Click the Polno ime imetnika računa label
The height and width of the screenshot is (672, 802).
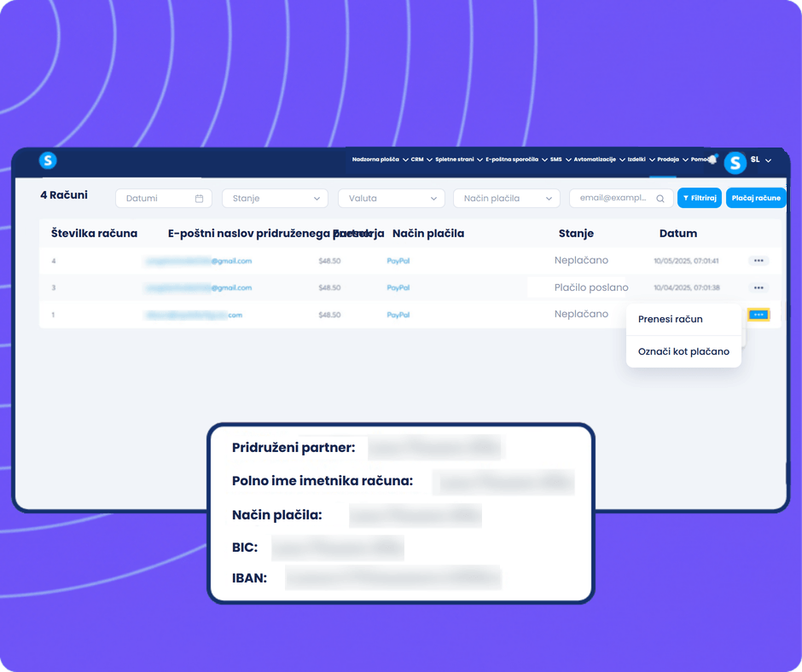pyautogui.click(x=323, y=481)
